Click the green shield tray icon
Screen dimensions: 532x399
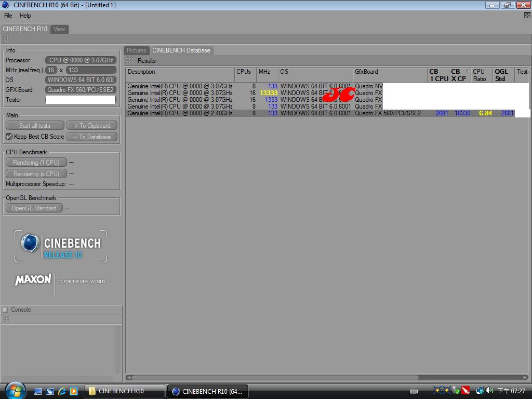tap(456, 391)
